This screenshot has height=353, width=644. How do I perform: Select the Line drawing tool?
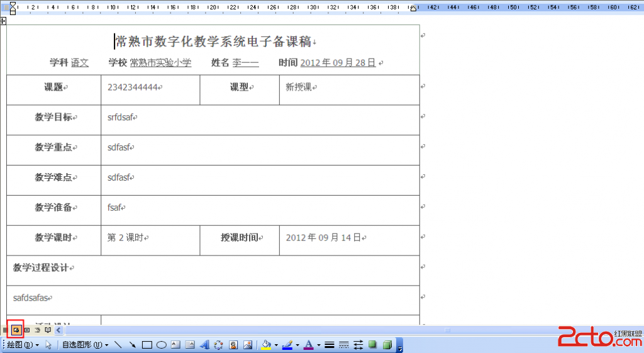[118, 345]
